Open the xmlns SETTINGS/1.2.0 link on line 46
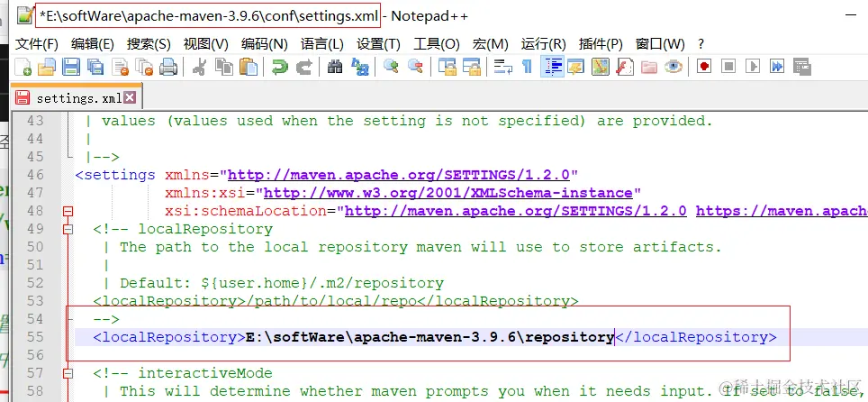 tap(399, 175)
